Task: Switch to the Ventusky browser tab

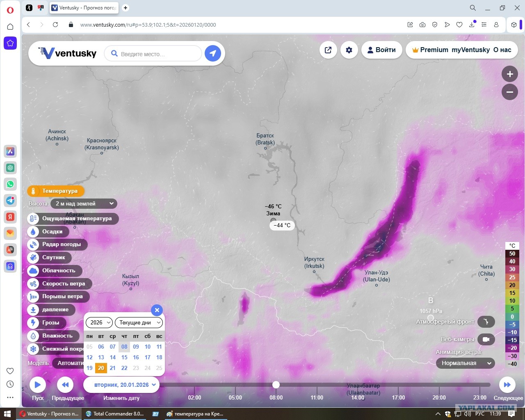Action: [83, 8]
